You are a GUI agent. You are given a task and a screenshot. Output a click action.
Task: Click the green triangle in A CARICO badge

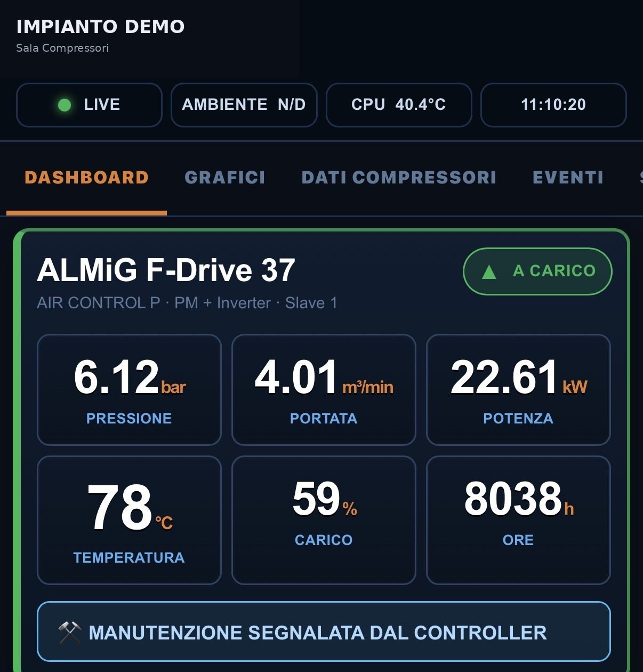tap(489, 272)
